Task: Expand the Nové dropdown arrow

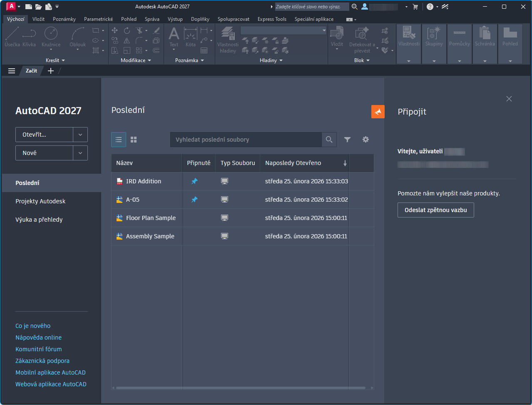Action: [x=80, y=153]
